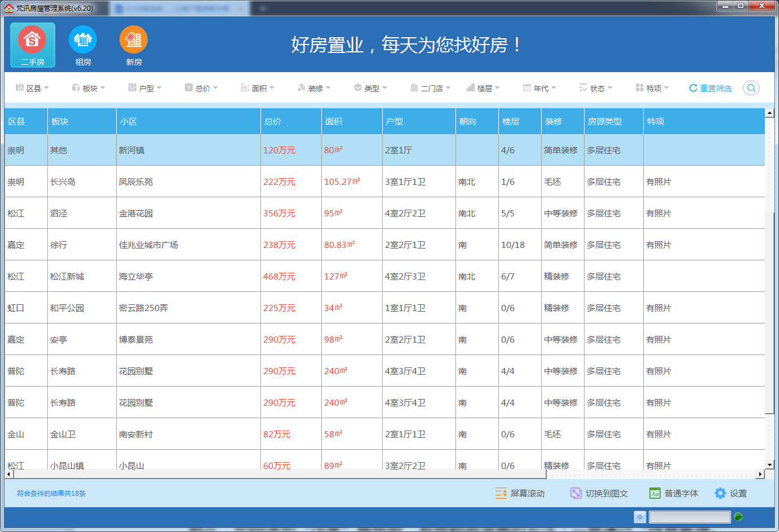Open the 年代 year filter dropdown
This screenshot has height=532, width=779.
pos(539,88)
